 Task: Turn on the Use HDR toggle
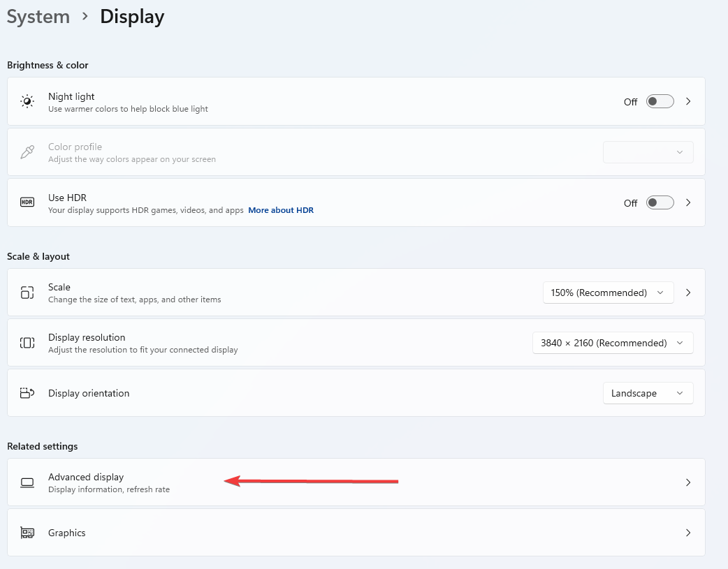coord(660,202)
